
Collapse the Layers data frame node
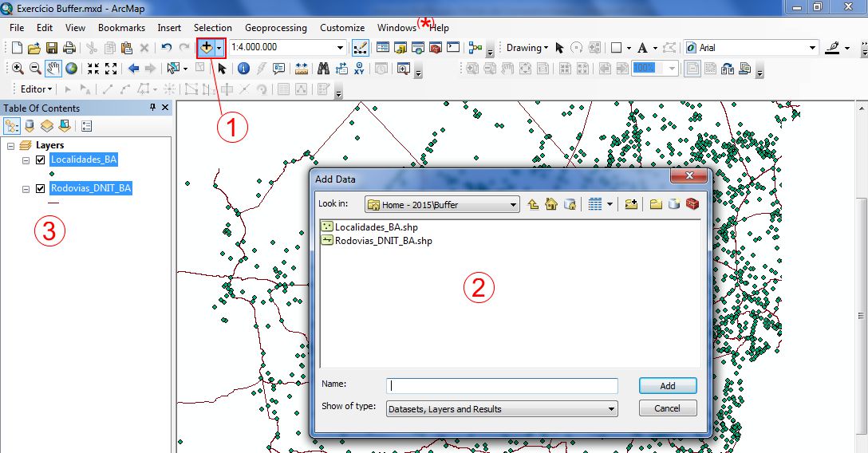point(10,146)
